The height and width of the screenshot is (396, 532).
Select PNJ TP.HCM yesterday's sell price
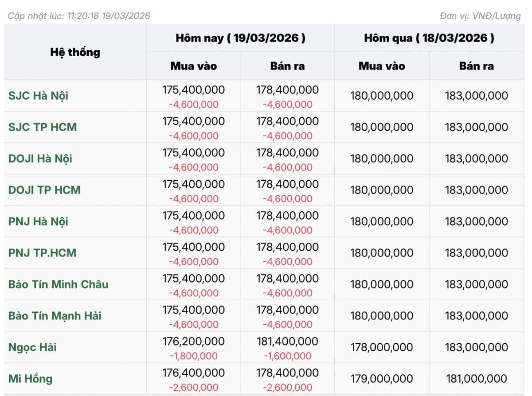477,253
